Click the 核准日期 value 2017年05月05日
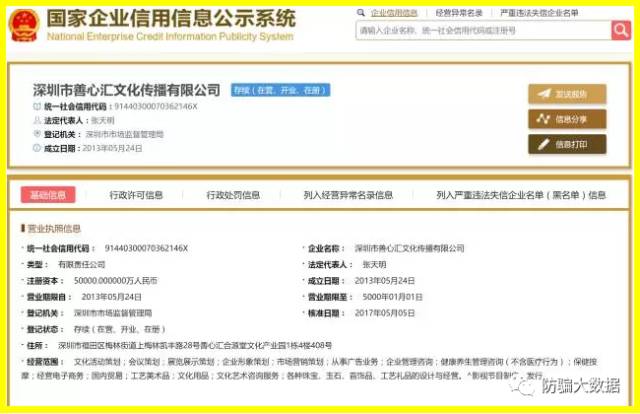 click(x=385, y=313)
